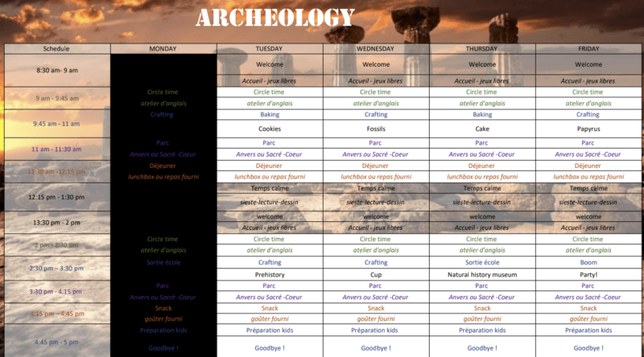644x357 pixels.
Task: Click the 12:15 pm - 1:30 pm time cell
Action: click(57, 197)
